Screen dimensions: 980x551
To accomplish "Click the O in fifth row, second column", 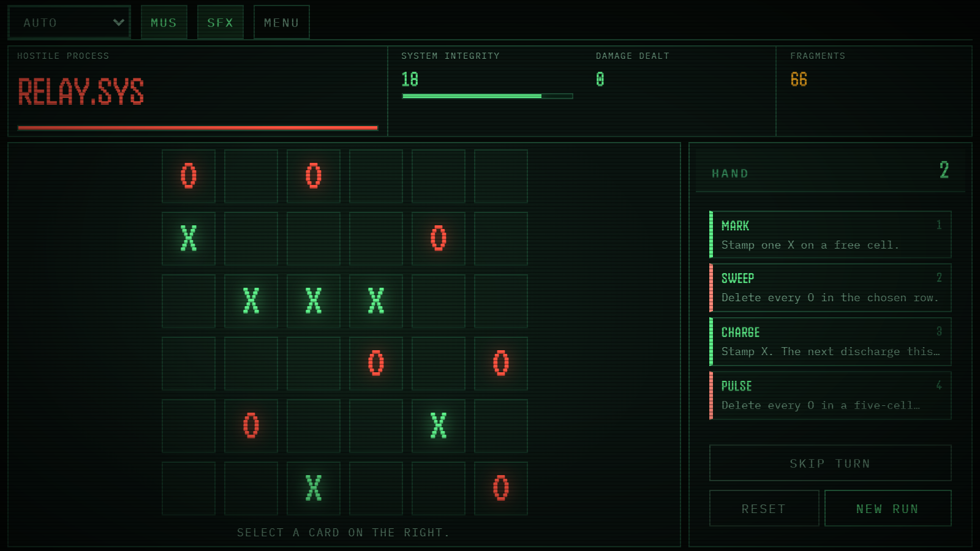I will point(251,426).
